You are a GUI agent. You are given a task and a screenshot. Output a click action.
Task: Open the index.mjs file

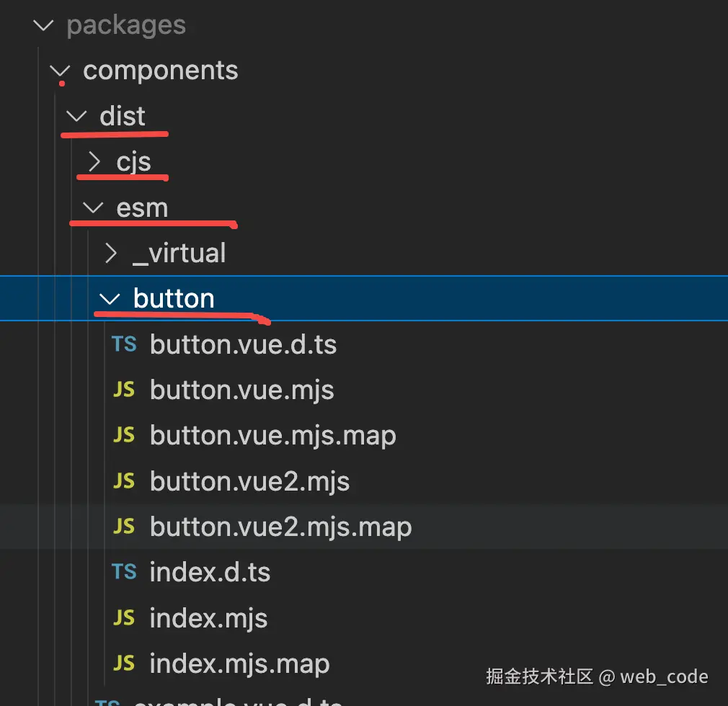208,617
